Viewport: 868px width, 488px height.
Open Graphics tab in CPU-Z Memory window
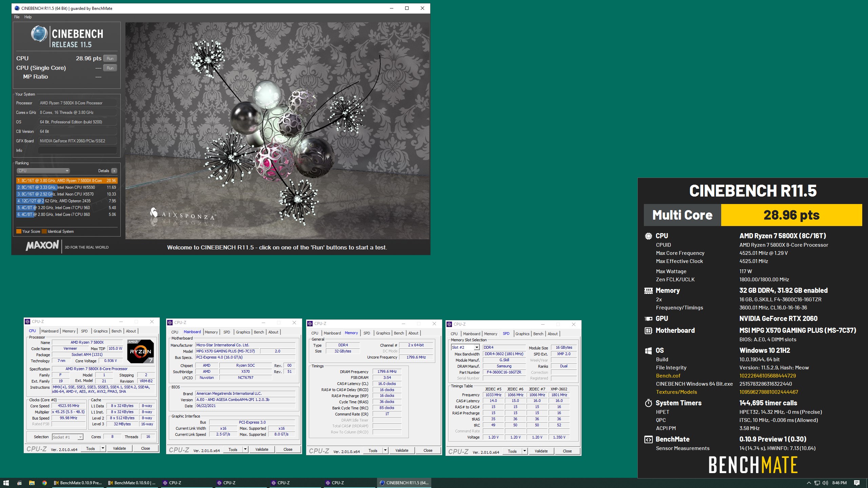[383, 333]
